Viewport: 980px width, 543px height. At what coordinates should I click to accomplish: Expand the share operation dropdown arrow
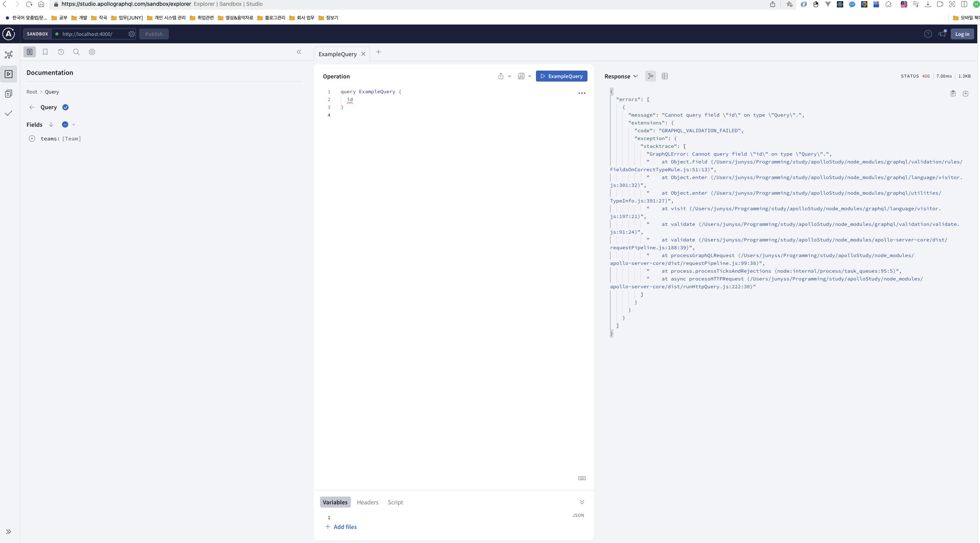(x=509, y=76)
